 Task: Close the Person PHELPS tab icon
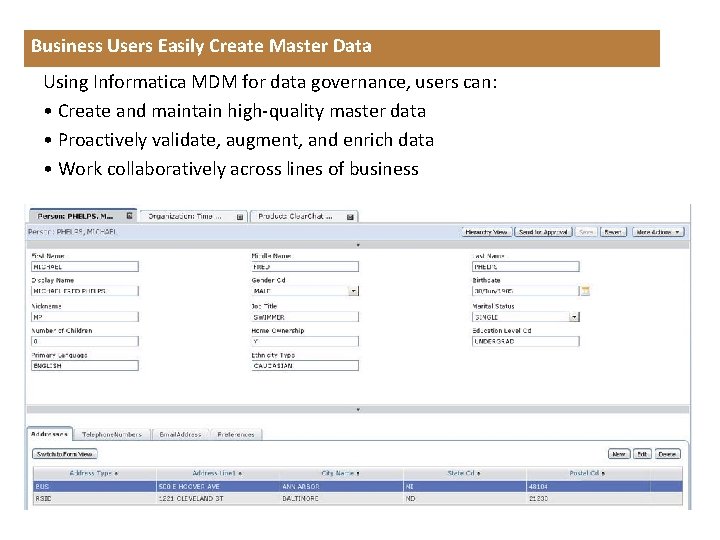(129, 215)
